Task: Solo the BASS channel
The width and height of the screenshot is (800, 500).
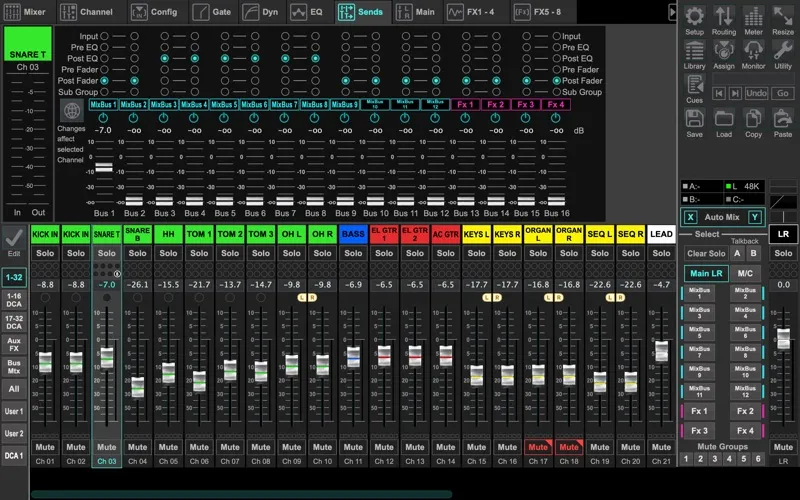Action: click(353, 253)
